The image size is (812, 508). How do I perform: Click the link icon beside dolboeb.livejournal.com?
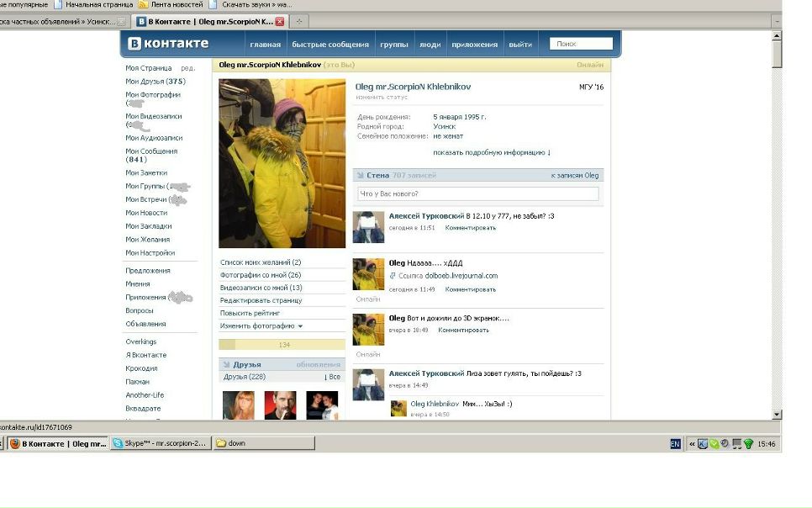[393, 275]
